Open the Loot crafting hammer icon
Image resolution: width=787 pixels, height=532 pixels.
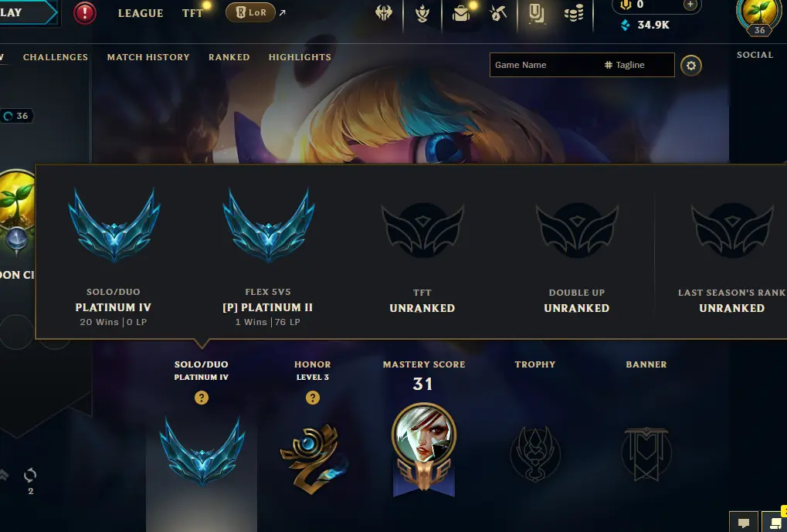[498, 13]
